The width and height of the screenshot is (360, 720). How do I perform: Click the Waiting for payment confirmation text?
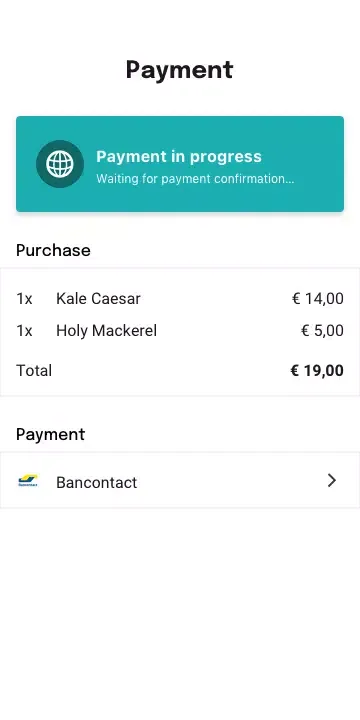click(x=195, y=179)
